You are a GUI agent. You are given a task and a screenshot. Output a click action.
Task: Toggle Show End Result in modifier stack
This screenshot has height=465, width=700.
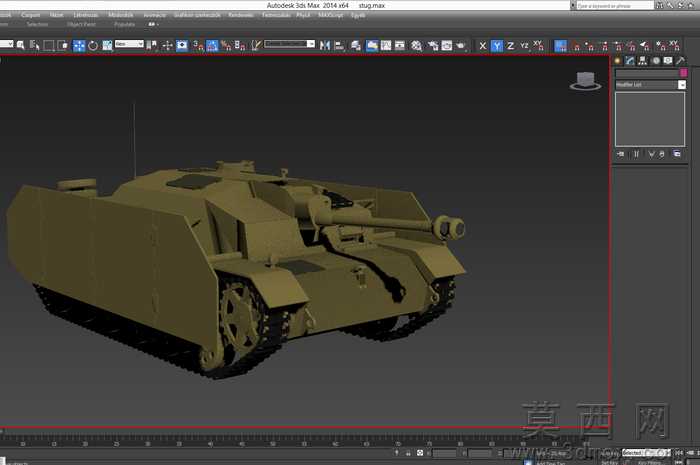[x=636, y=154]
